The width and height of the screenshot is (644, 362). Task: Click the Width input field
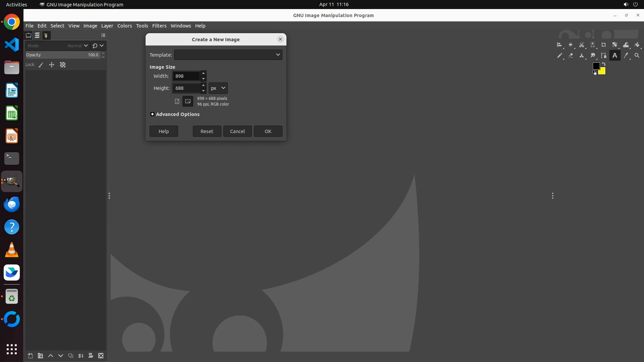[186, 76]
